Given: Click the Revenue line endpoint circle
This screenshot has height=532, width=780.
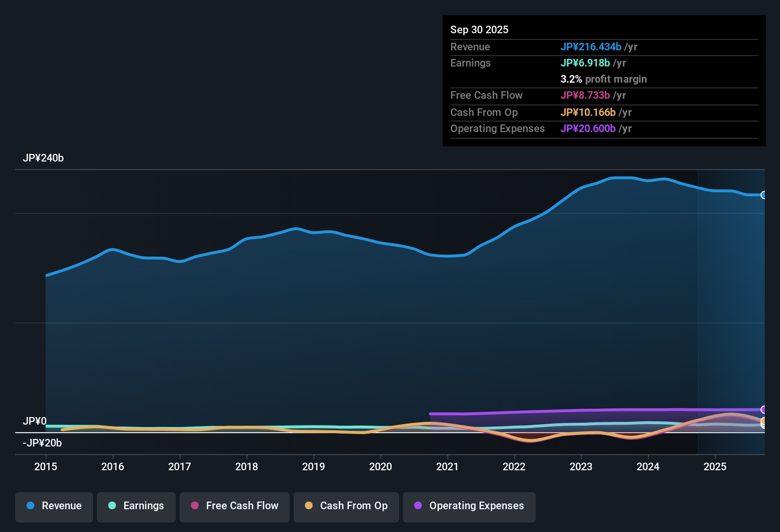Looking at the screenshot, I should (764, 195).
